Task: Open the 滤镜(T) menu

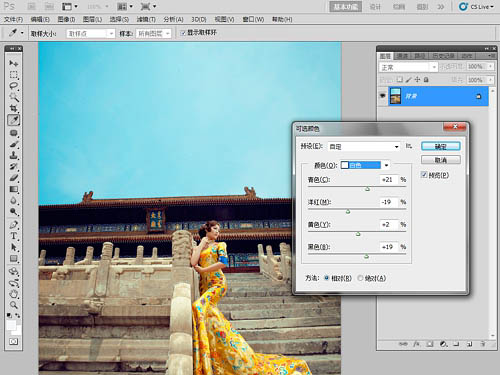Action: coord(146,19)
